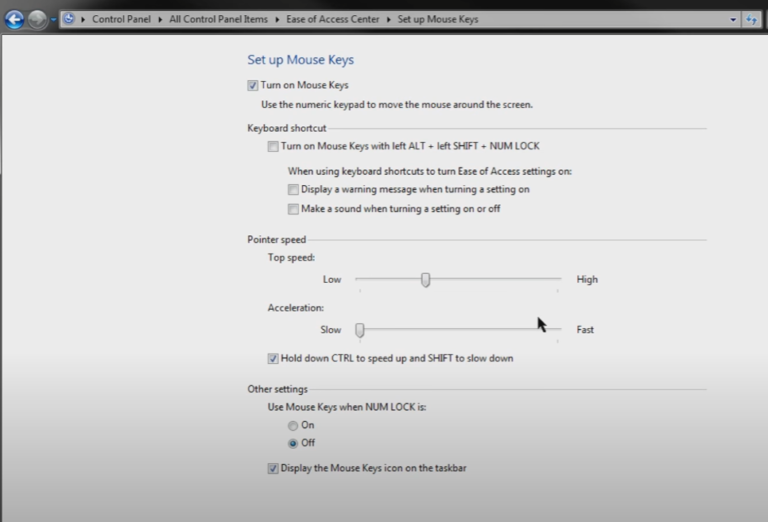Open the recent pages dropdown beside Forward
Screen dimensions: 768x522
click(x=53, y=20)
